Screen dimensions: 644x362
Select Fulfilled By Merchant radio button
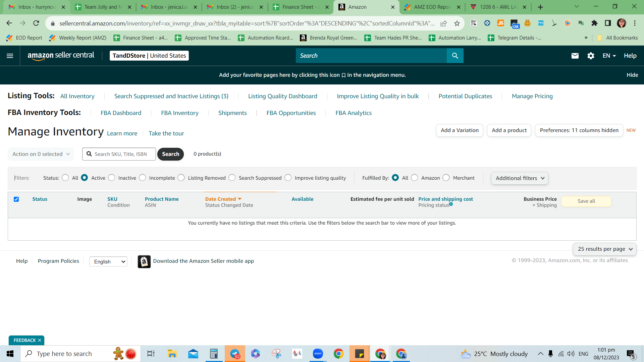coord(446,178)
